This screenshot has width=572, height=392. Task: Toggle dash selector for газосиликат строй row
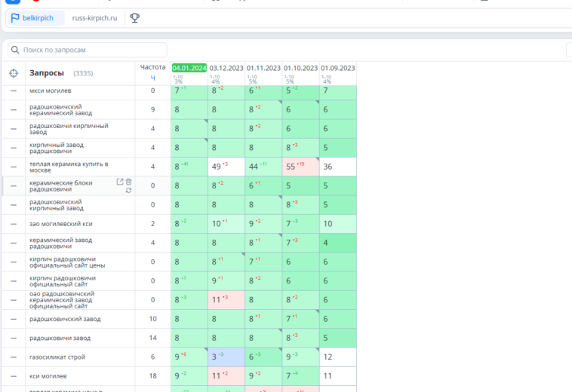[14, 357]
